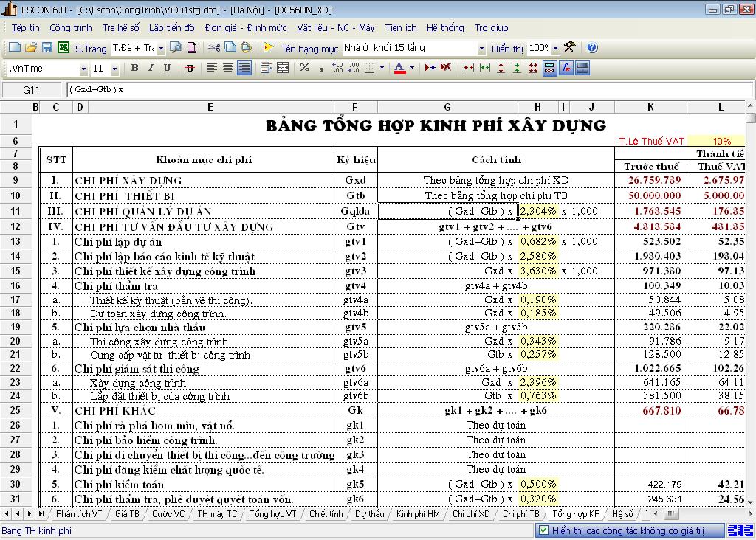The width and height of the screenshot is (756, 540).
Task: Toggle the italic formatting button
Action: [x=151, y=69]
